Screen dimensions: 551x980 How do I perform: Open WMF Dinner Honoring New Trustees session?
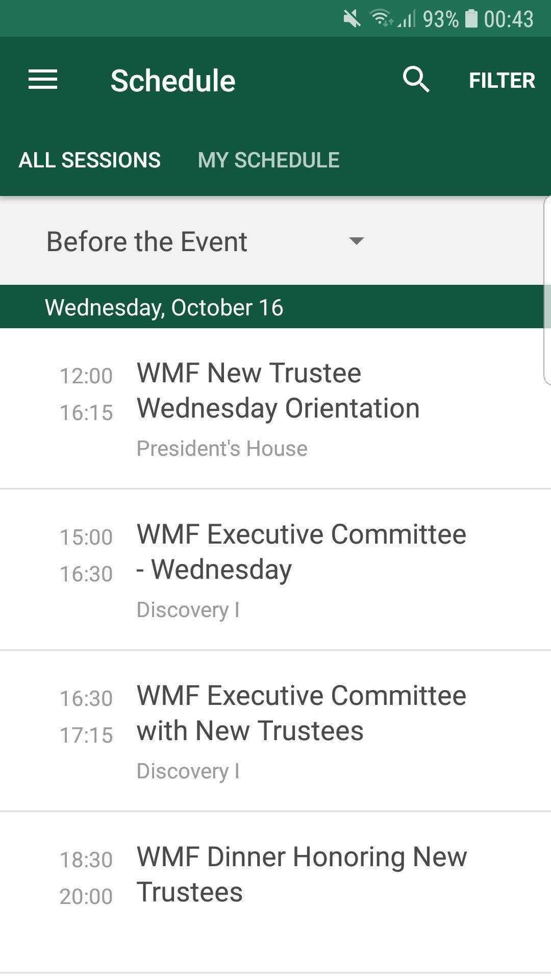[x=301, y=874]
